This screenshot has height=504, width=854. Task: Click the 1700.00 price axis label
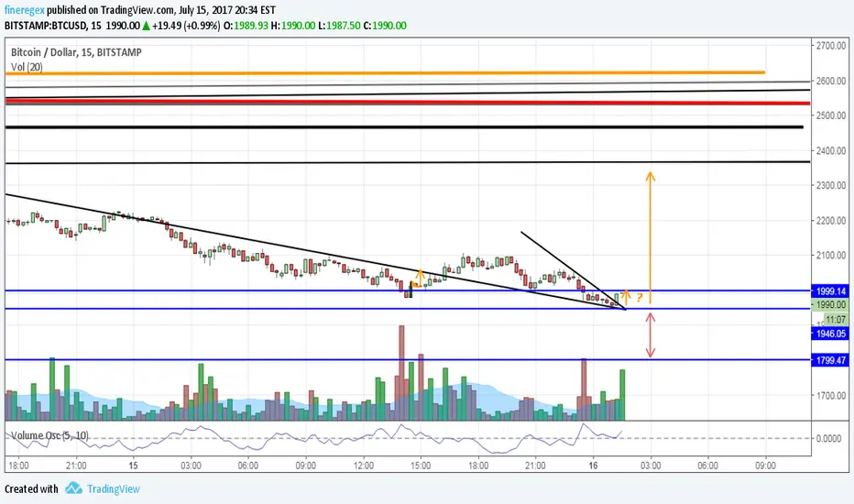(x=830, y=396)
